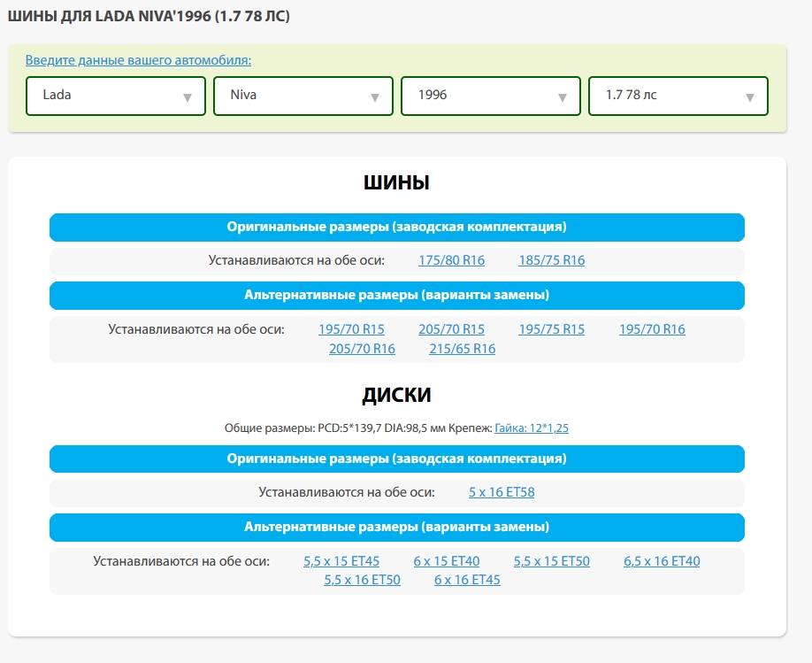Click the ДИСКИ section heading
Viewport: 812px width, 663px height.
click(396, 395)
